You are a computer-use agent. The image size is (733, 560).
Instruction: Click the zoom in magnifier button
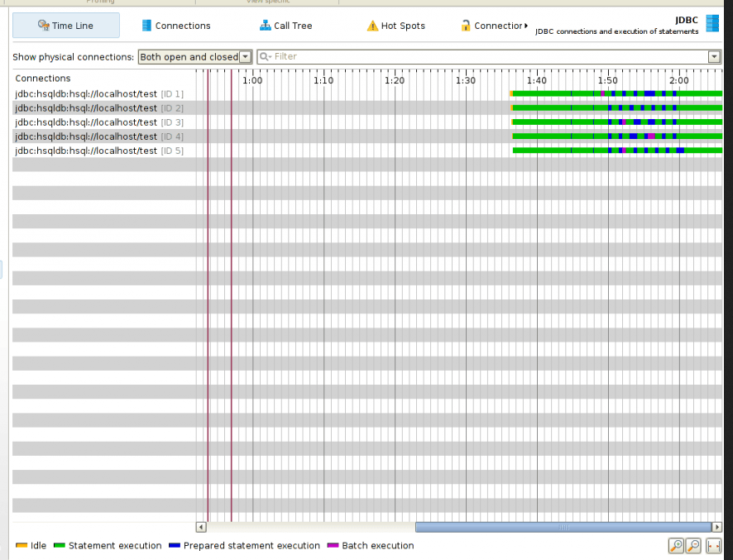point(676,545)
